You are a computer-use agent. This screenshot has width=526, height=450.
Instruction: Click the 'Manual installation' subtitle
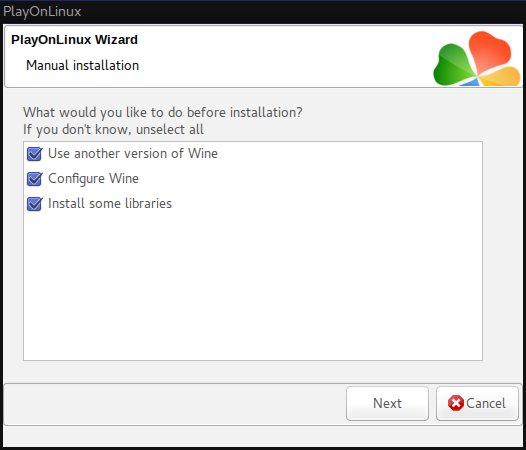[83, 65]
